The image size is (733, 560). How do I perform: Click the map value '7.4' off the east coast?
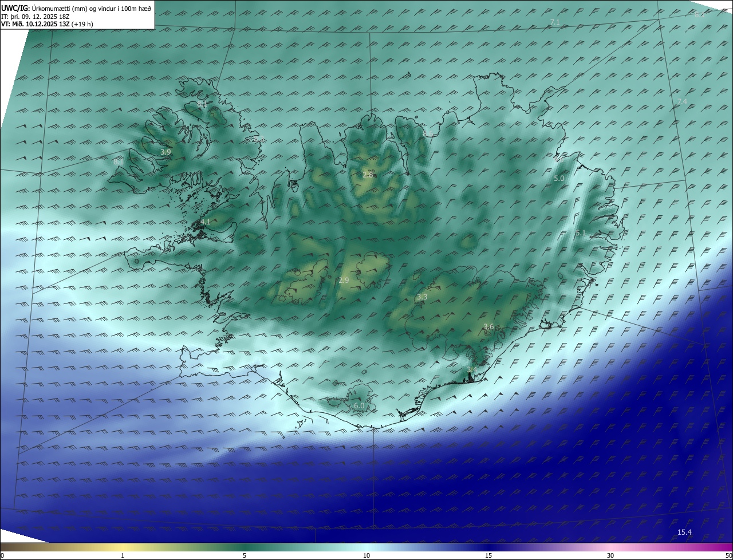click(x=682, y=101)
